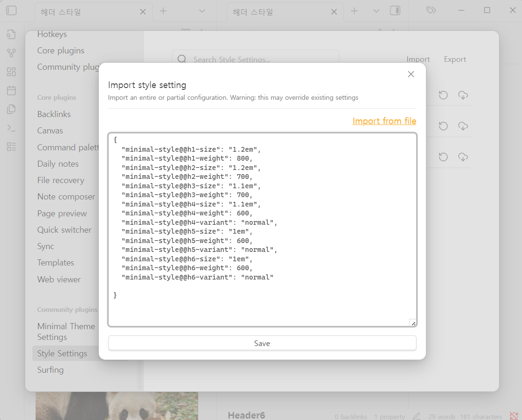Click the second row's reset icon
Screen dimensions: 522x420
click(x=443, y=126)
